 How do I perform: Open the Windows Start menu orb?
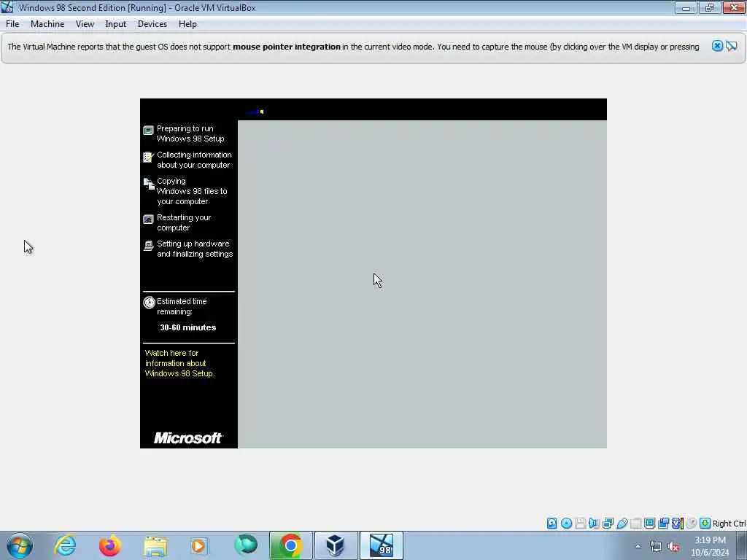pos(20,545)
